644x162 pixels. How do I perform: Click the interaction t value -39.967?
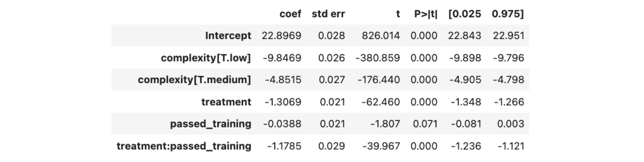(x=381, y=146)
